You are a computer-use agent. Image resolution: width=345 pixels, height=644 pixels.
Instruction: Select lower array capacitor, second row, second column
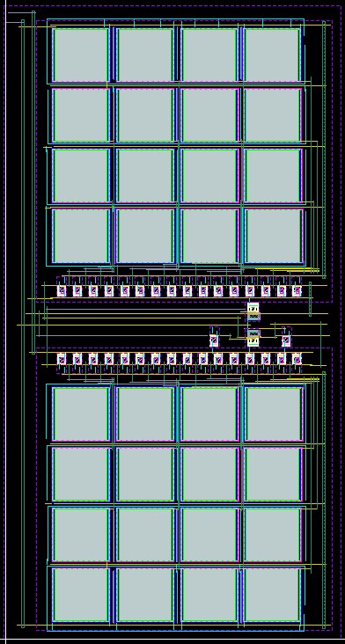(144, 474)
